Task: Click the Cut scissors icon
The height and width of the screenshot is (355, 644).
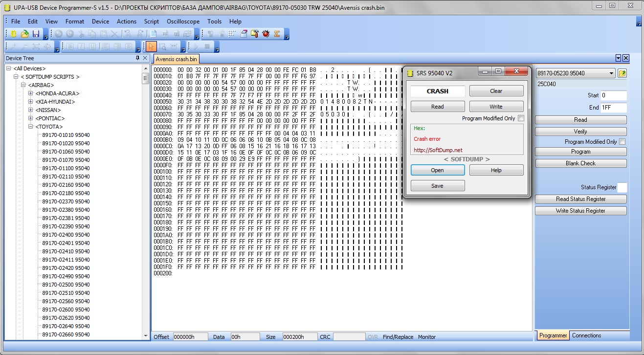Action: point(81,34)
